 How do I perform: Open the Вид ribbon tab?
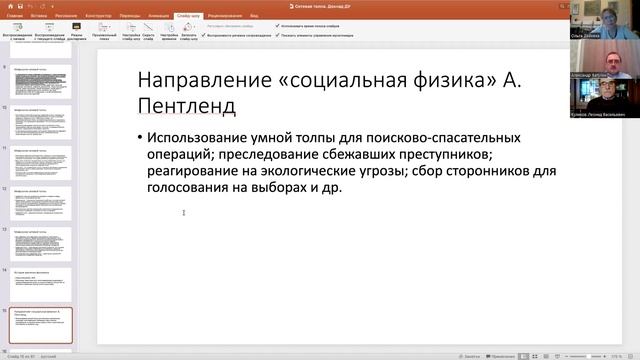pos(254,16)
